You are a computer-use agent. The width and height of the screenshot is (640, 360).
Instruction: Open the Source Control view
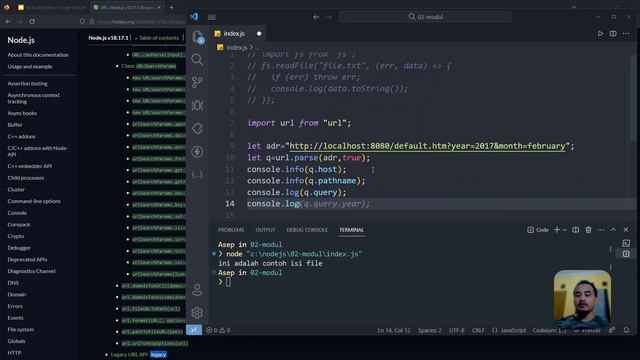pos(197,82)
